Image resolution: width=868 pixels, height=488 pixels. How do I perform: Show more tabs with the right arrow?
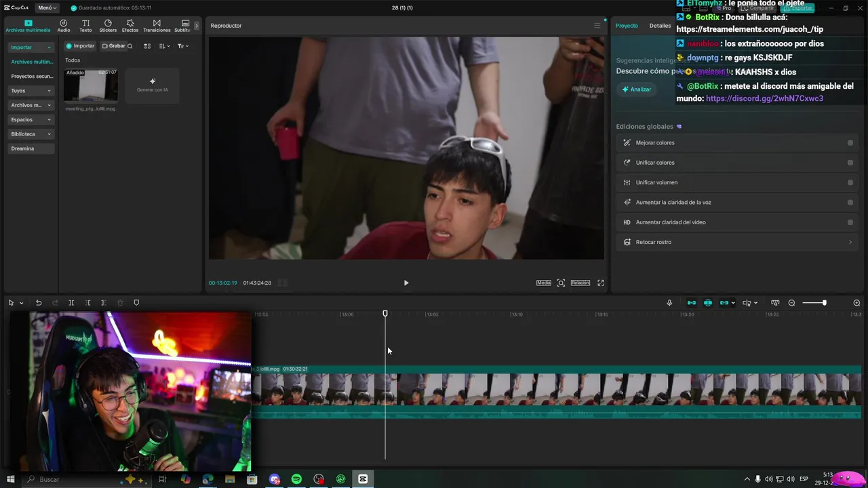point(197,26)
